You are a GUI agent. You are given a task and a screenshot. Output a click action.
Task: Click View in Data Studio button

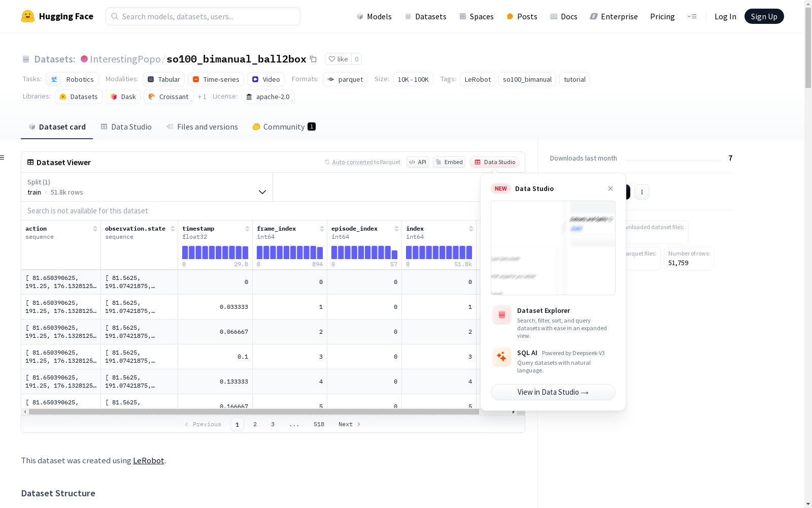(553, 392)
